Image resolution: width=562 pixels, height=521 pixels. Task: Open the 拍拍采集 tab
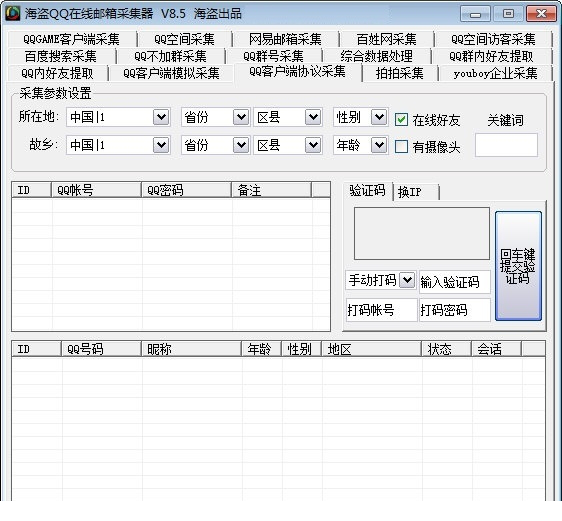(x=400, y=73)
